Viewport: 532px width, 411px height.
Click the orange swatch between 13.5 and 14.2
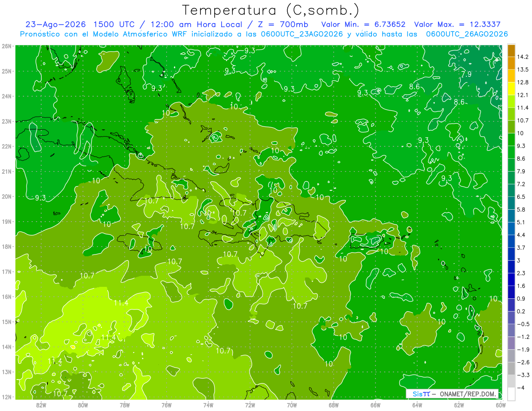coord(511,63)
